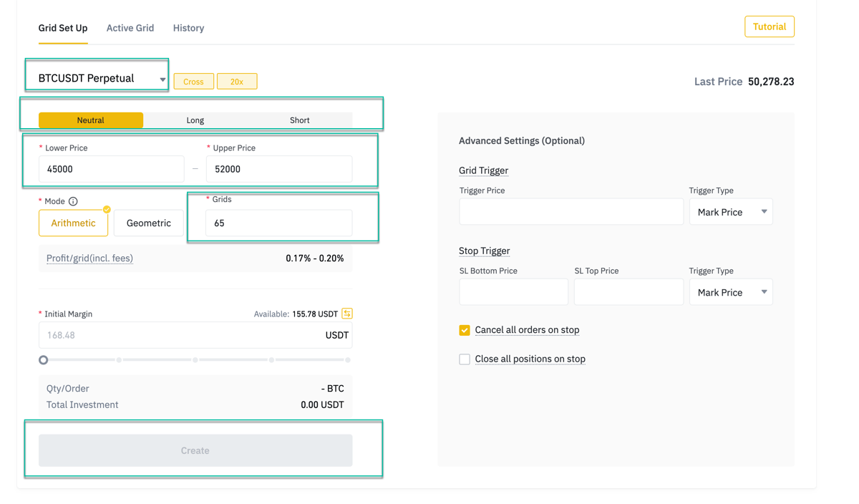Viewport: 859px width, 504px height.
Task: Uncheck Cancel all orders on stop
Action: coord(465,330)
